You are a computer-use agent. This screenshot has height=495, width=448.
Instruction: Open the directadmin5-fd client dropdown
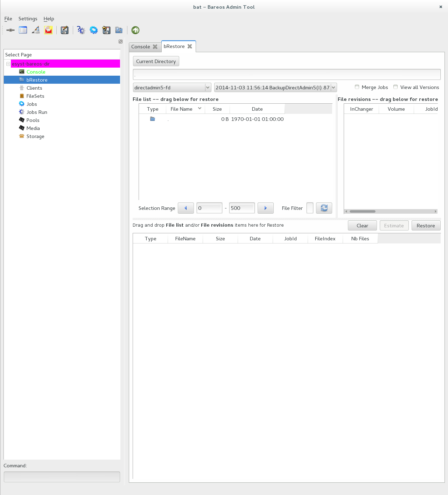[x=172, y=88]
